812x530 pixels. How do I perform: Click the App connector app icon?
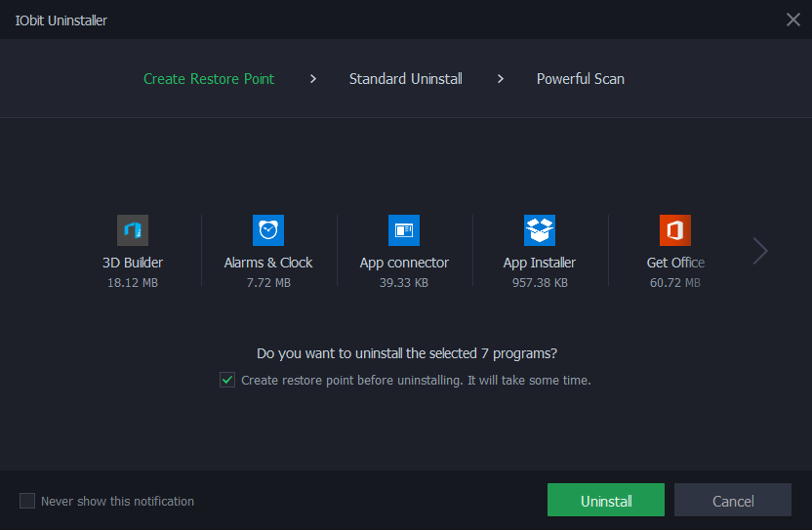[404, 230]
